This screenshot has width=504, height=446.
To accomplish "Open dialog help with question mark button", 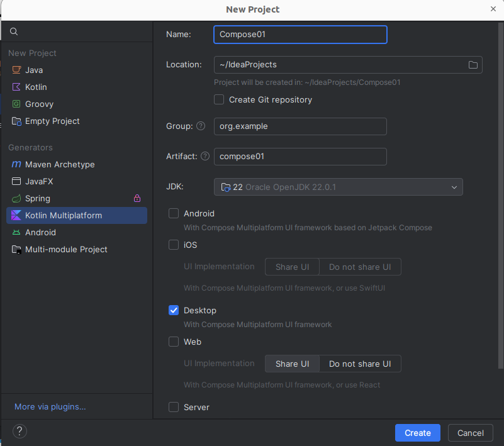I will (20, 432).
